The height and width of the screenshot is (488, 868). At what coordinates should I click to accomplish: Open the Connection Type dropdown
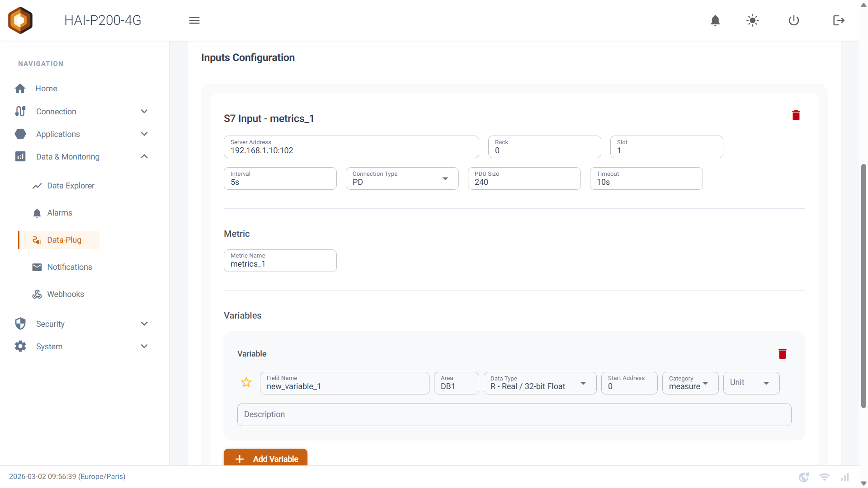pyautogui.click(x=402, y=179)
